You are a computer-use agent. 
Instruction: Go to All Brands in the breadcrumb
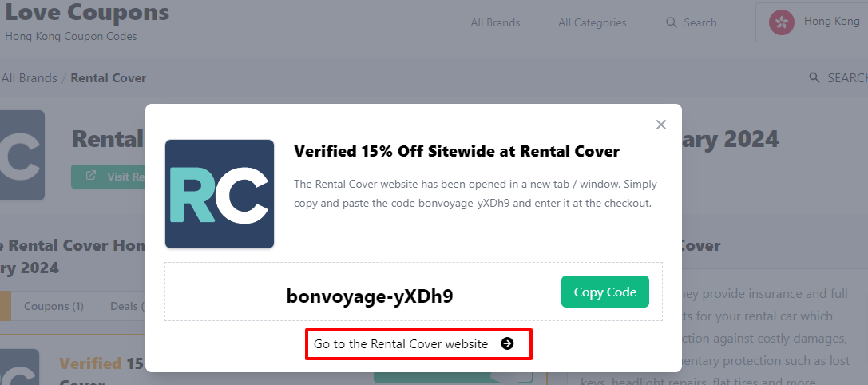coord(29,77)
